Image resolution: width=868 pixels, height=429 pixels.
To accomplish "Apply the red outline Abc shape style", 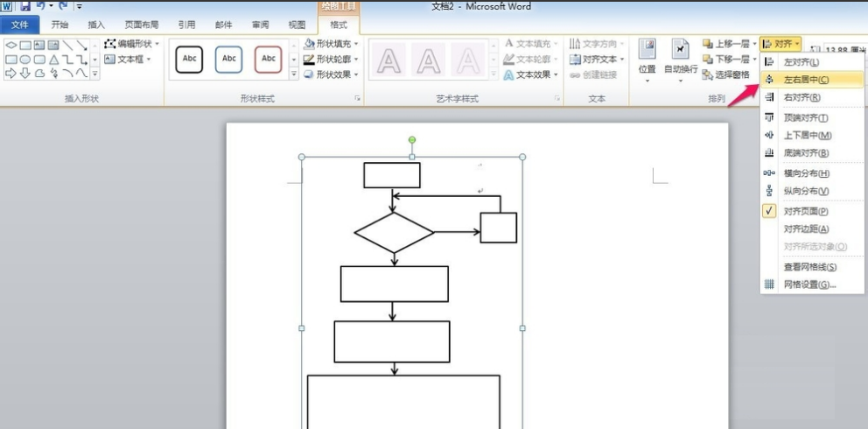I will point(269,60).
